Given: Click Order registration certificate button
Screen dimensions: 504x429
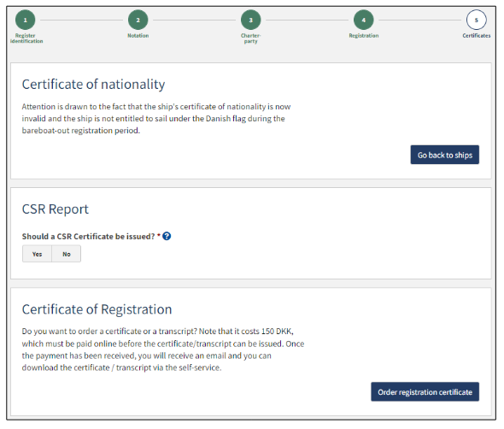Looking at the screenshot, I should 425,391.
